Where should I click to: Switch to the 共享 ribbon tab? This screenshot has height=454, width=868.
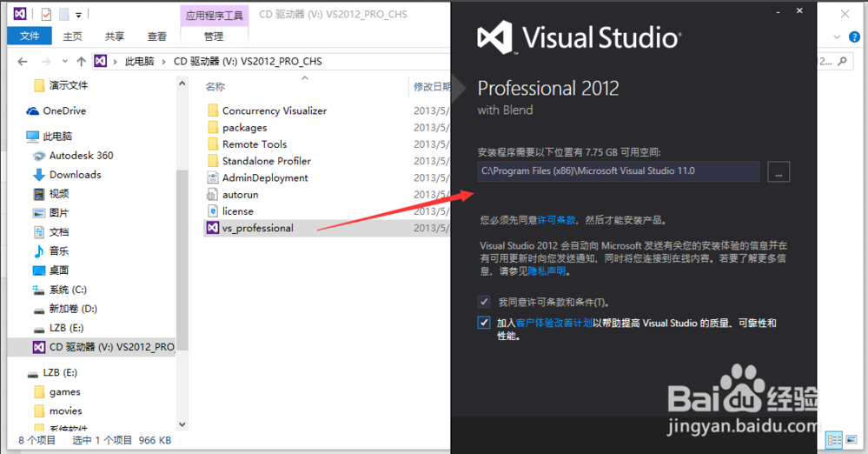[x=115, y=36]
